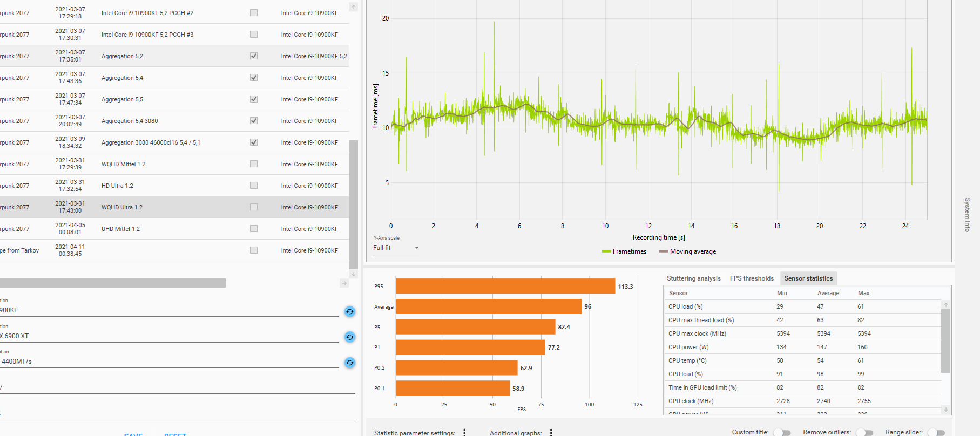Click the Moving average legend entry
This screenshot has height=436, width=980.
point(687,251)
